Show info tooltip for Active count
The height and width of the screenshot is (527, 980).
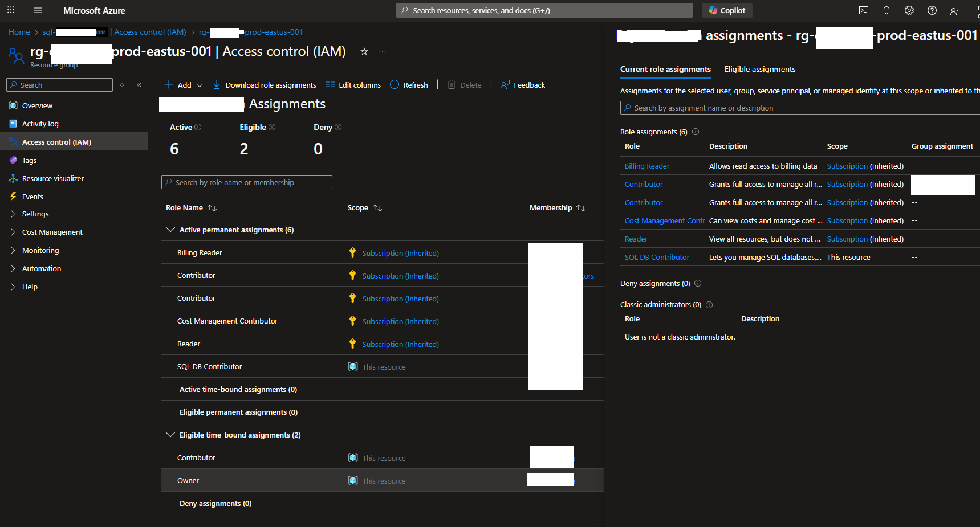click(198, 127)
